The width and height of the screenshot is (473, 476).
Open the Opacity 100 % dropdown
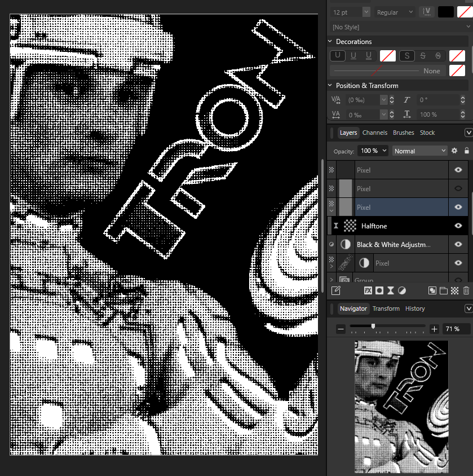[x=373, y=151]
